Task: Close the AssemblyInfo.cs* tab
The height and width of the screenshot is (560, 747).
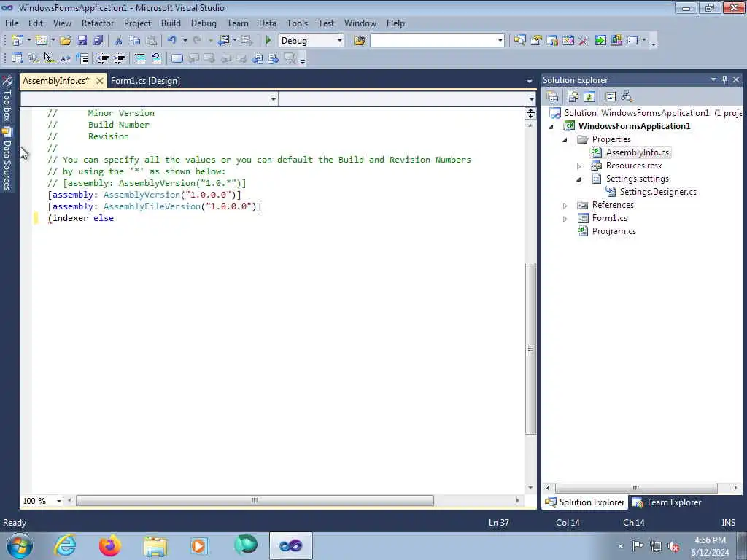Action: (99, 81)
